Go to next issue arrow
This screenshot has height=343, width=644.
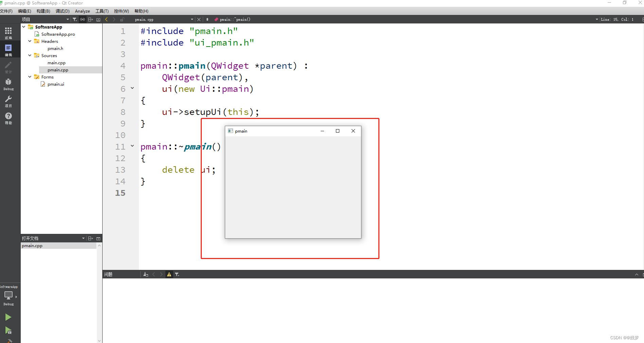pyautogui.click(x=161, y=274)
